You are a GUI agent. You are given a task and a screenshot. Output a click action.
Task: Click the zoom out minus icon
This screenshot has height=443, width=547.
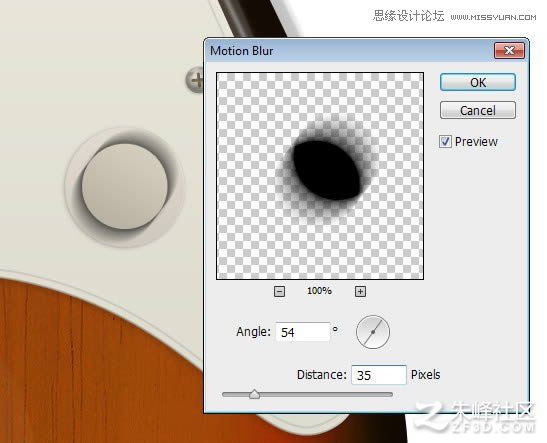(x=279, y=291)
